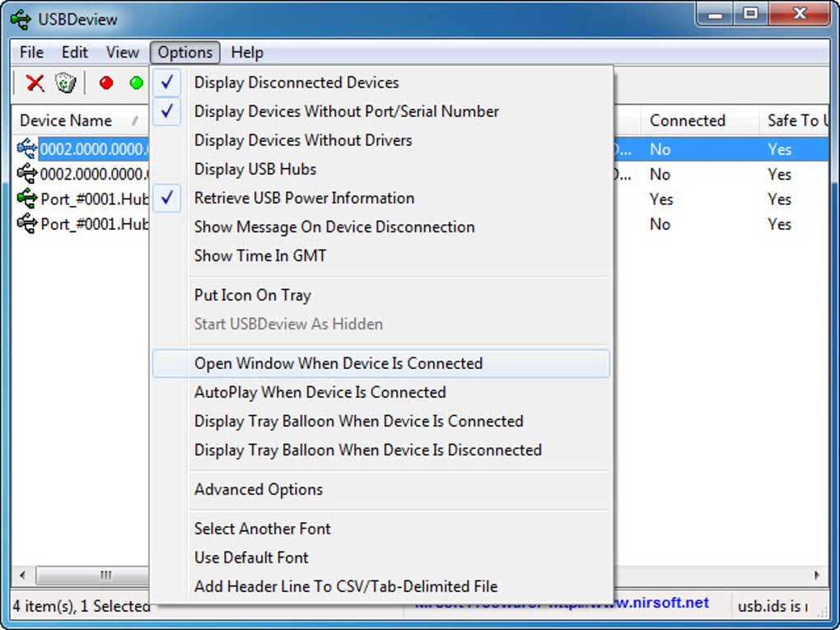The width and height of the screenshot is (840, 630).
Task: Open the Help menu
Action: [247, 53]
